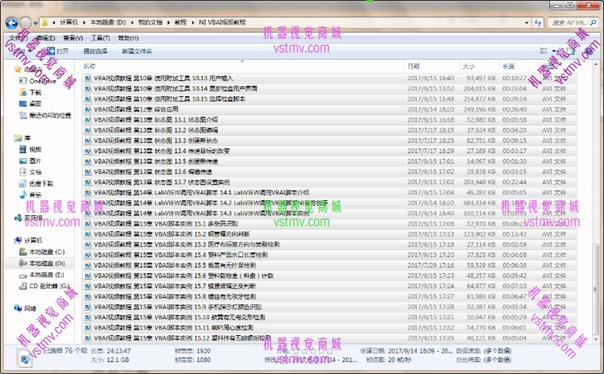Sort by the 大小 column header
604x374 pixels.
tap(469, 66)
